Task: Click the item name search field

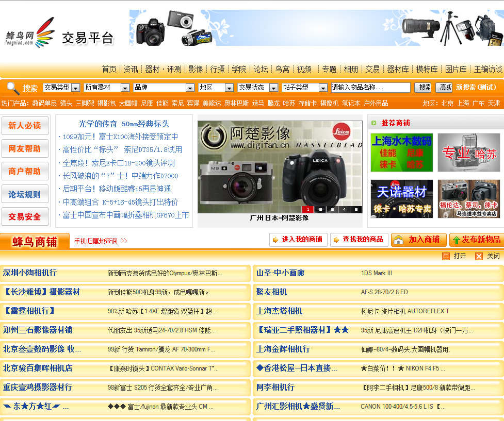Action: click(x=370, y=88)
